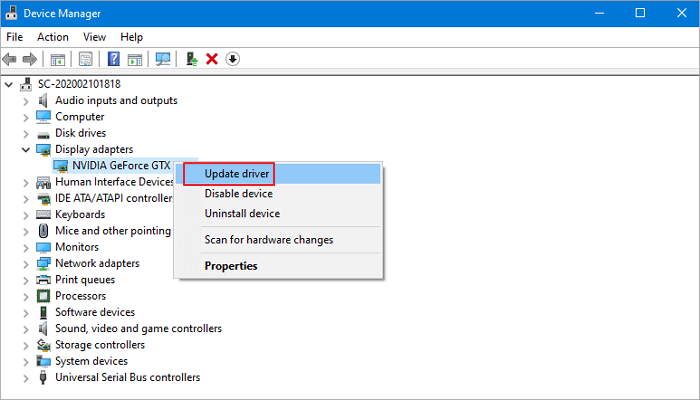Click the Update device driver toolbar icon
700x400 pixels.
pyautogui.click(x=192, y=59)
